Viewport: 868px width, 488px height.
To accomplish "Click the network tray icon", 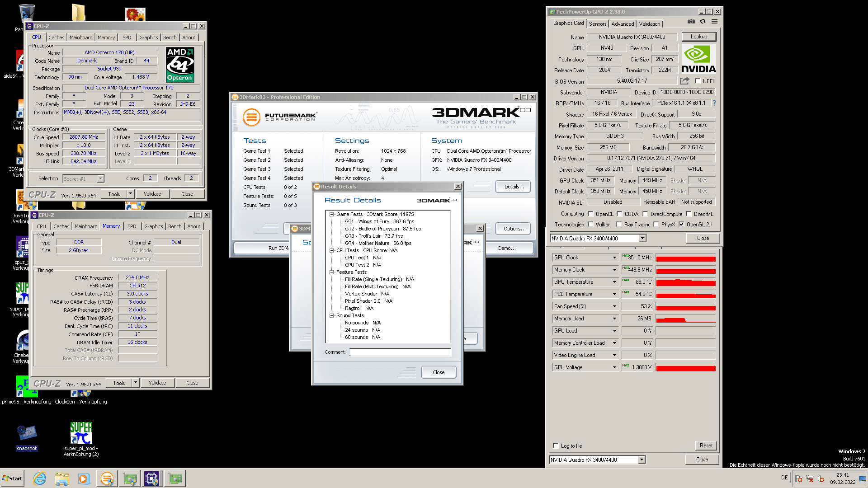I will point(810,479).
